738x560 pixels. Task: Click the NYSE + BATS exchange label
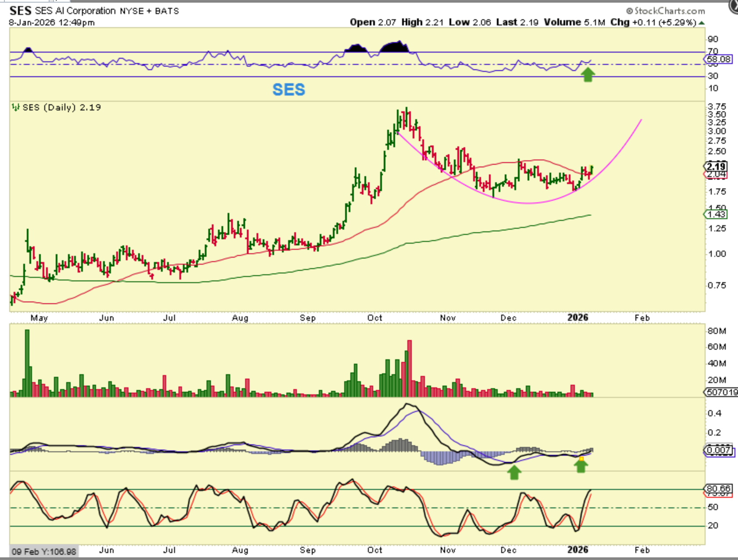coord(150,11)
